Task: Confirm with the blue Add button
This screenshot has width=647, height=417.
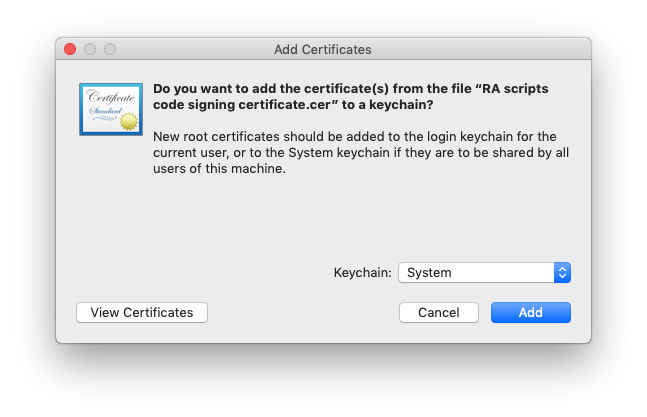Action: click(531, 313)
